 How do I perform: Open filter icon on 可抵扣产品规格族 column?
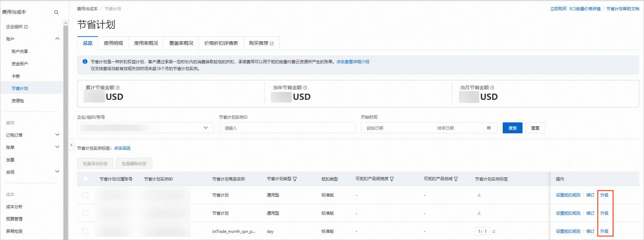click(x=392, y=179)
